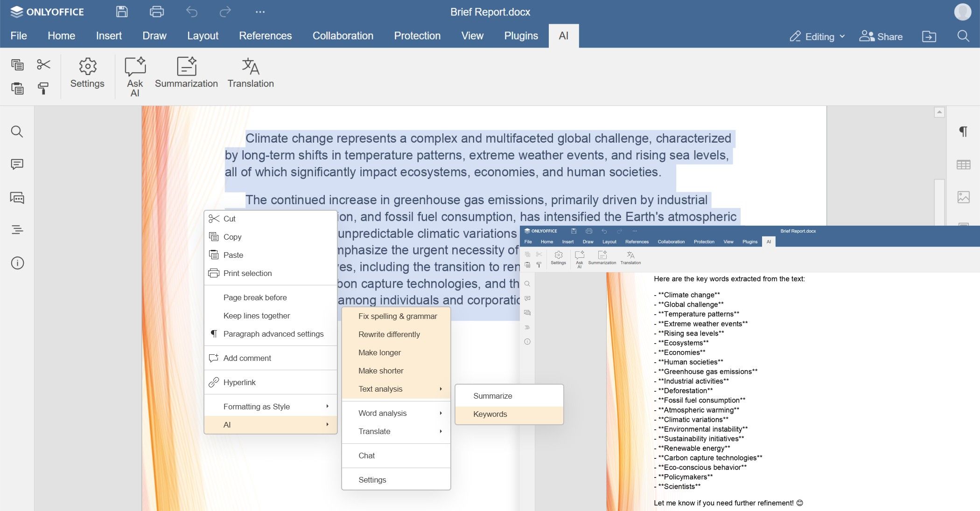Click the search magnifier in the top right

963,36
